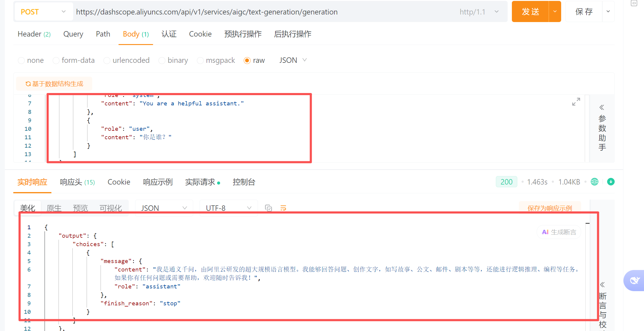Screen dimensions: 644x331
Task: Choose the binary body radio button
Action: pyautogui.click(x=162, y=60)
